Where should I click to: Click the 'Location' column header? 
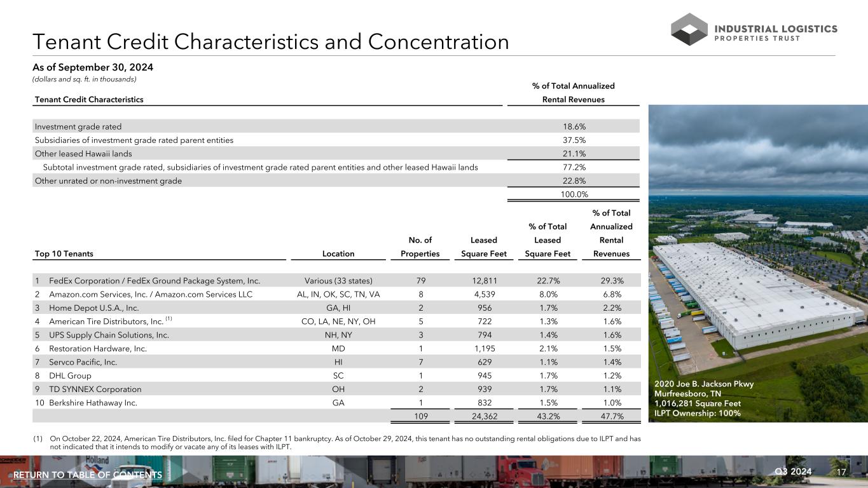pos(338,254)
